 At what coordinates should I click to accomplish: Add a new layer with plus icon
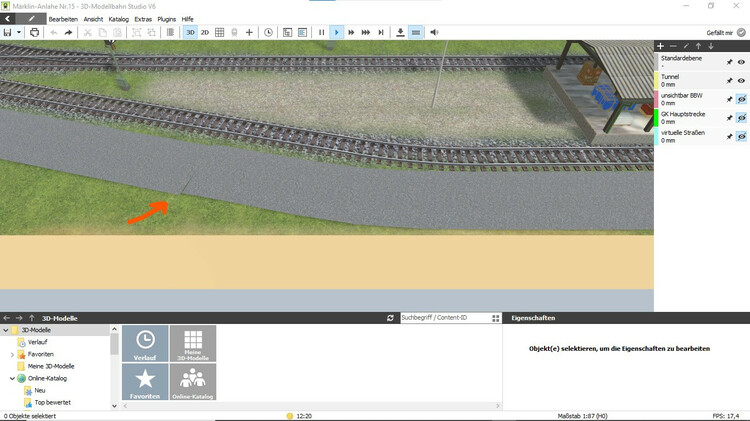point(660,46)
